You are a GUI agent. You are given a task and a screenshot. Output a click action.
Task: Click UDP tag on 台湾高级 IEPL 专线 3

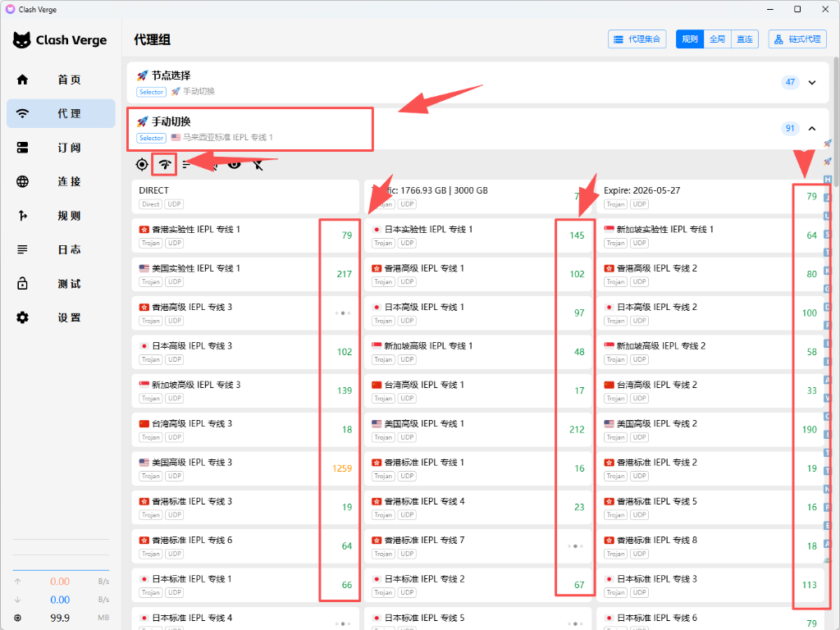(x=175, y=437)
